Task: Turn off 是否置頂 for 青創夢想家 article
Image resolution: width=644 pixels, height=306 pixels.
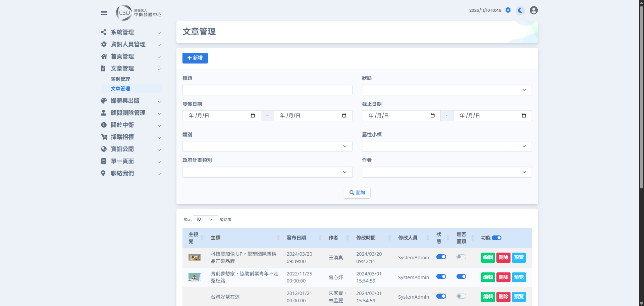Action: point(461,276)
